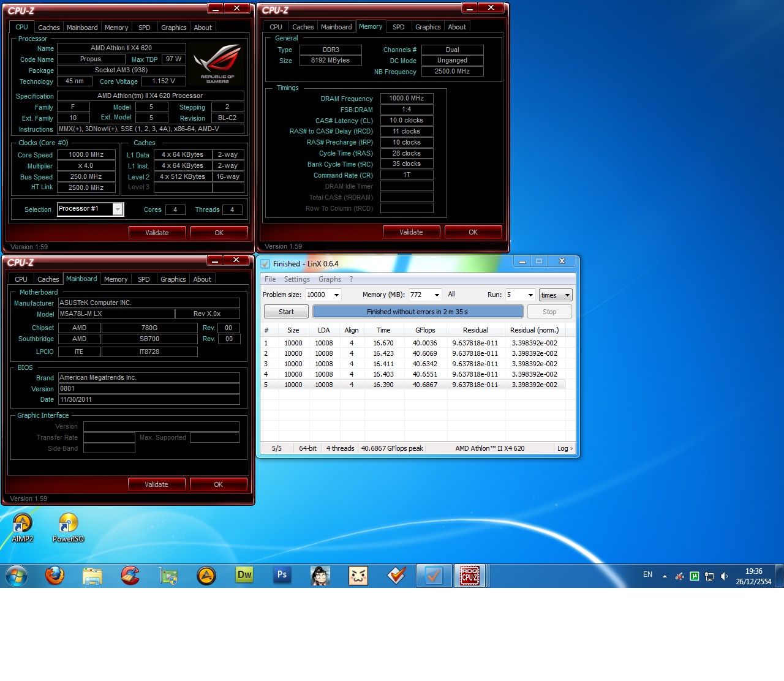
Task: Sort LinX results by Time column
Action: tap(383, 330)
